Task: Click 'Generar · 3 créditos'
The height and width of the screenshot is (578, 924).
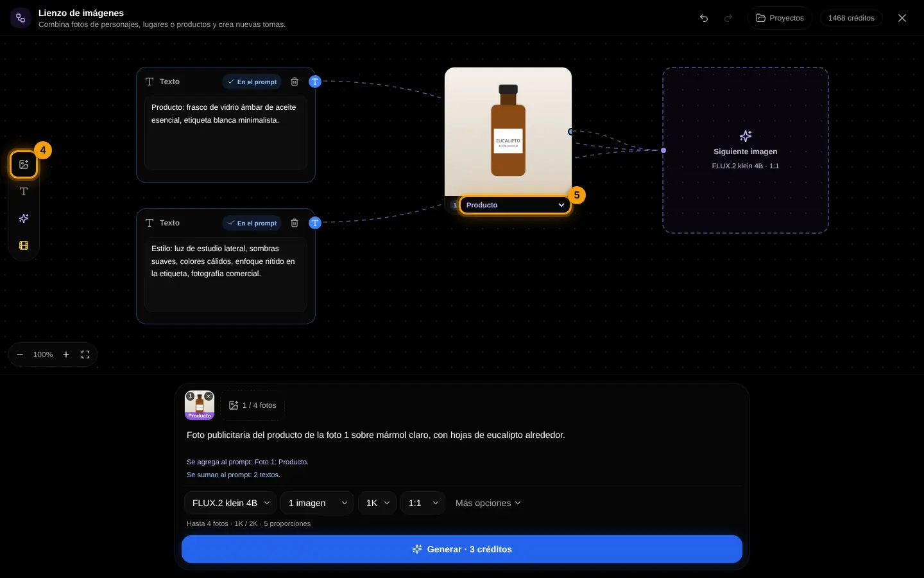Action: click(x=462, y=549)
